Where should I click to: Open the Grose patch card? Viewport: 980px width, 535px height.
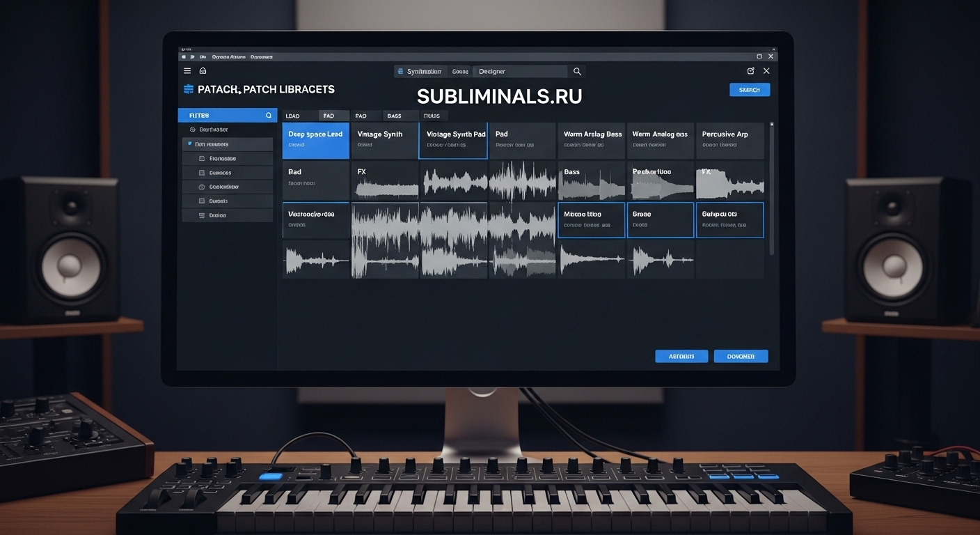[x=661, y=220]
